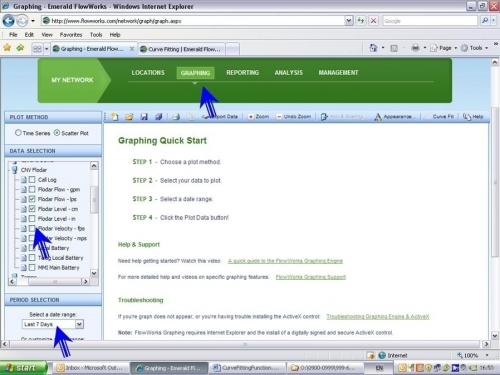The width and height of the screenshot is (500, 375).
Task: Go to the Locations navigation tab
Action: (148, 73)
